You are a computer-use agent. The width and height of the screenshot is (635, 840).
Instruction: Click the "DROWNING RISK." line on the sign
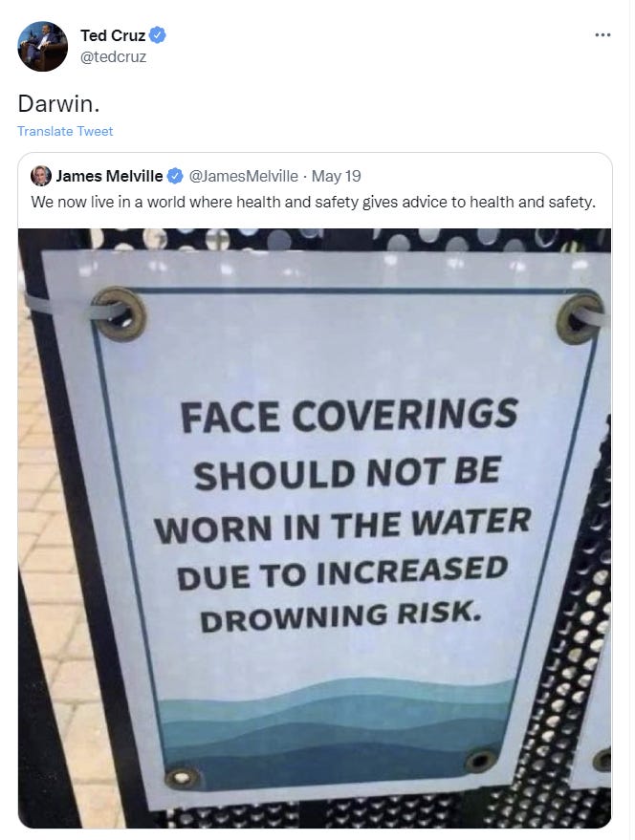336,614
